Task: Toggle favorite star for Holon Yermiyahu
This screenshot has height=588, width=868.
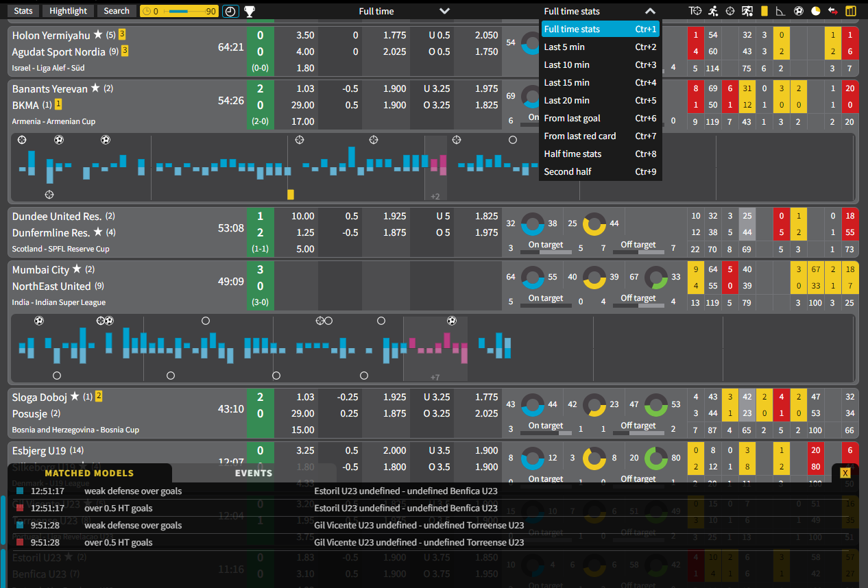Action: point(98,34)
